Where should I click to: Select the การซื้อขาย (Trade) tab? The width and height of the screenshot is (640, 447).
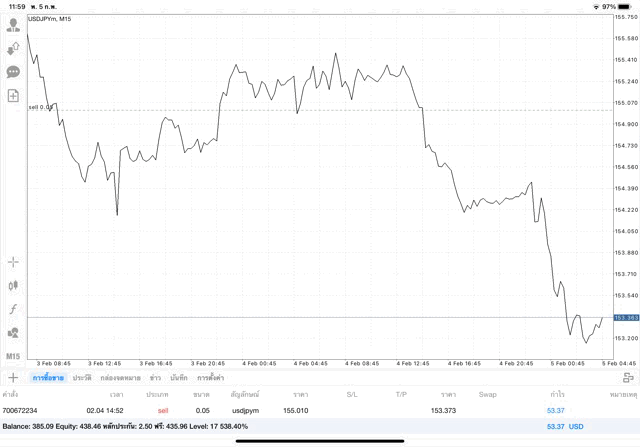tap(46, 378)
